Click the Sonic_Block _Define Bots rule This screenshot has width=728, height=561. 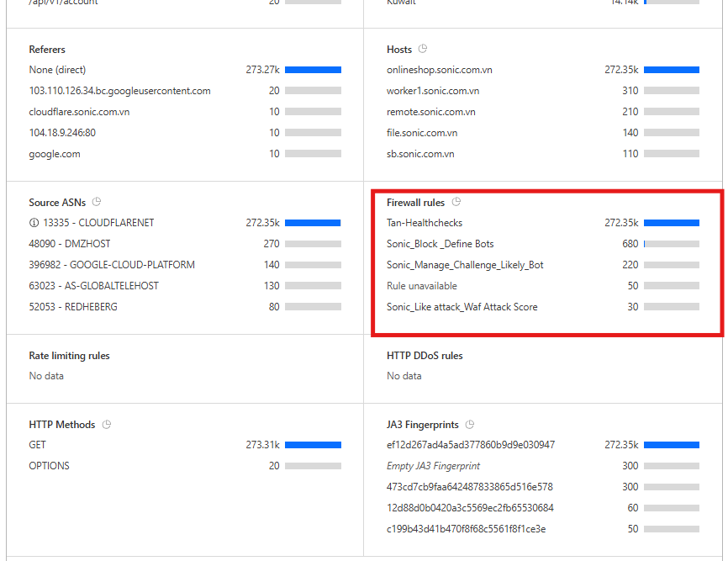[x=440, y=244]
